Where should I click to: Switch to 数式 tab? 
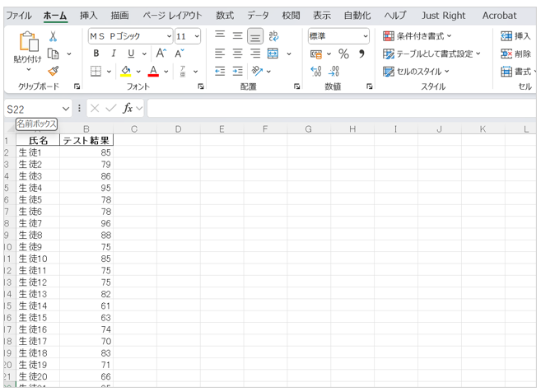click(225, 16)
